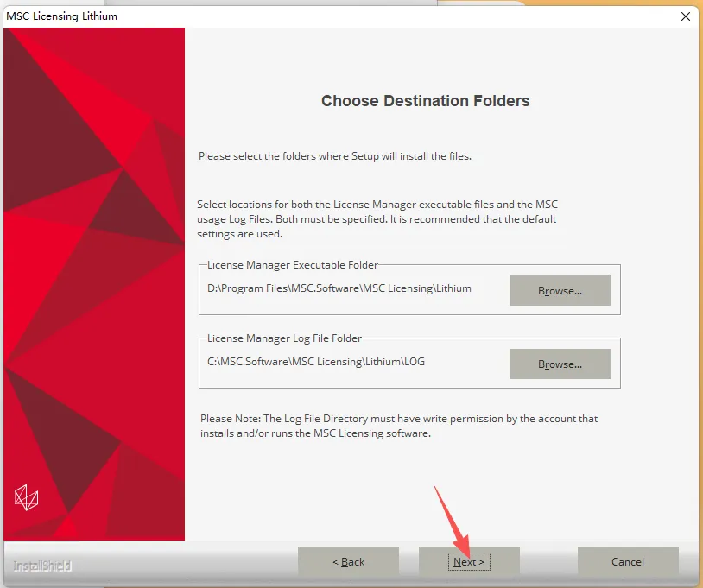Click the Choose Destination Folders heading
This screenshot has width=703, height=588.
pyautogui.click(x=426, y=101)
